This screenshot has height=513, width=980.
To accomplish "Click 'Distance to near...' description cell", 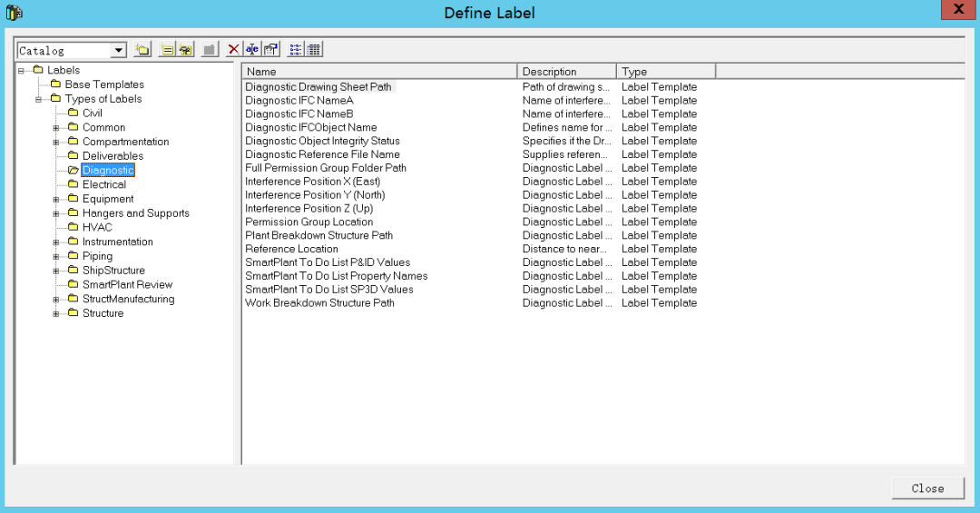I will pos(564,249).
